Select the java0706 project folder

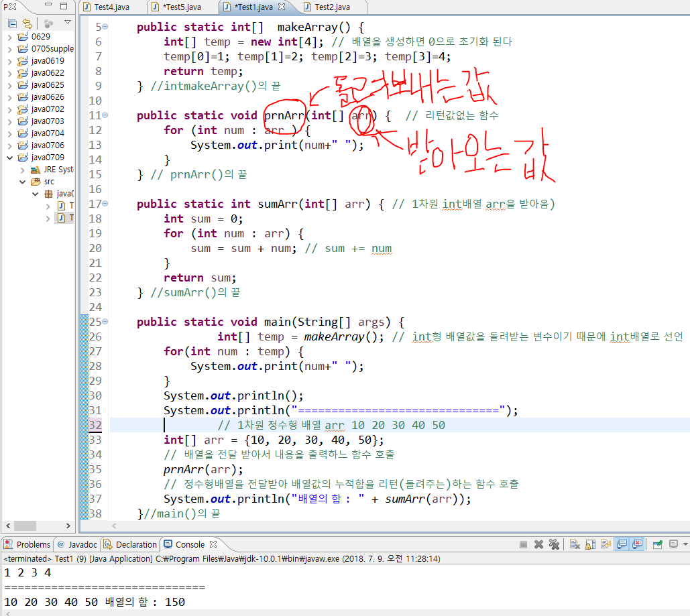tap(41, 145)
